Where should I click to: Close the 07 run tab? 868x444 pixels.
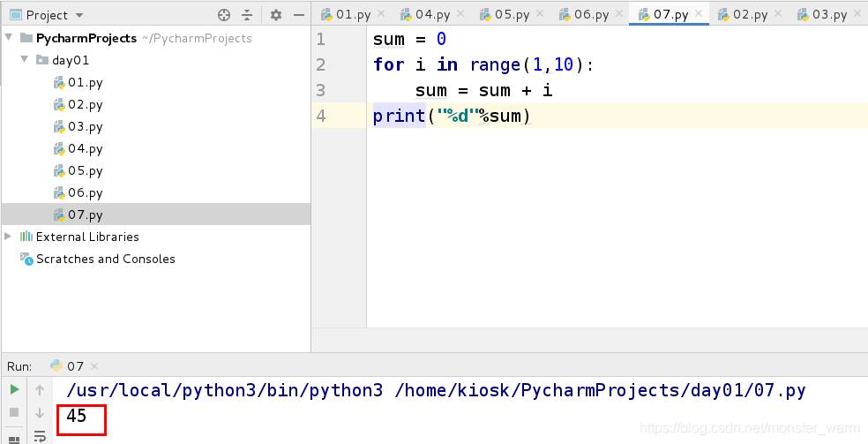(94, 366)
